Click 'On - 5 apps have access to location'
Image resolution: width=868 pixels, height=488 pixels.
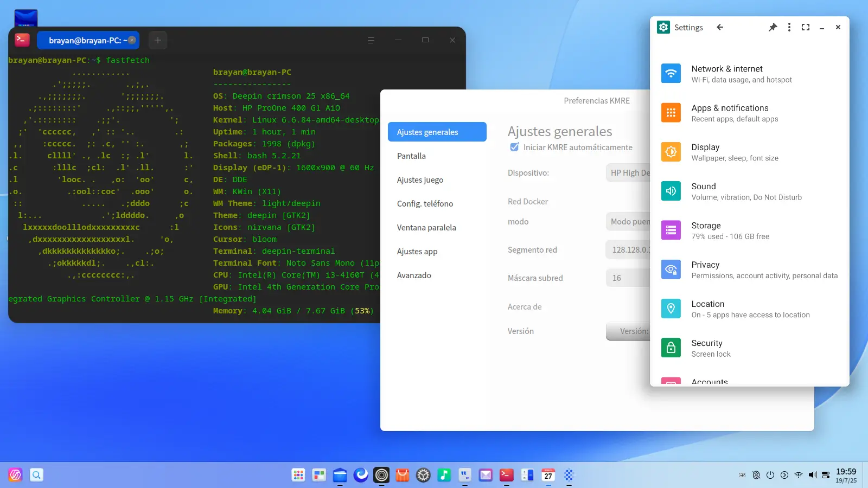(x=750, y=315)
